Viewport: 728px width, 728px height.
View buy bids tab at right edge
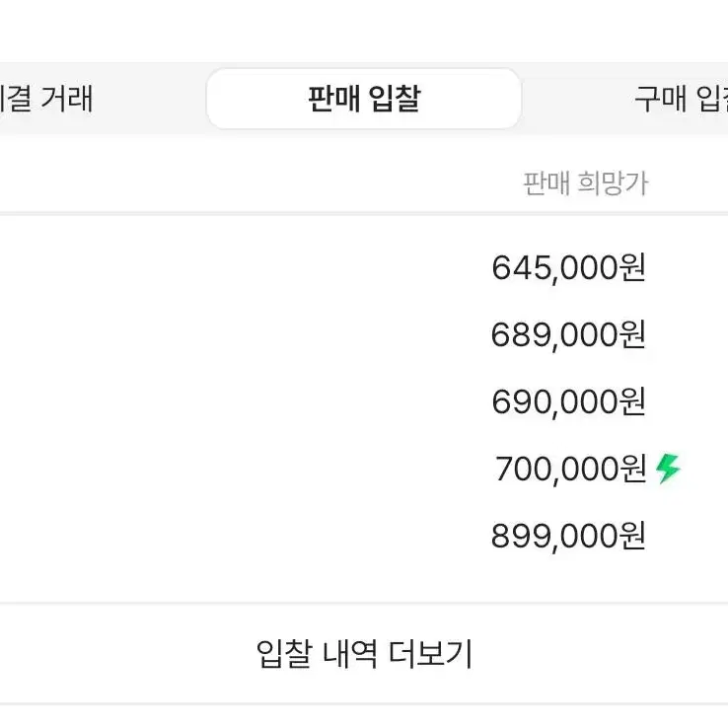pos(681,99)
